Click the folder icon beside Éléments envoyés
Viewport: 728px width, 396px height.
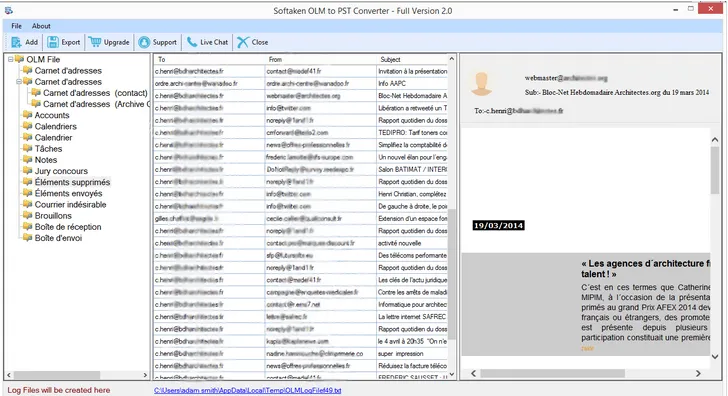click(27, 193)
